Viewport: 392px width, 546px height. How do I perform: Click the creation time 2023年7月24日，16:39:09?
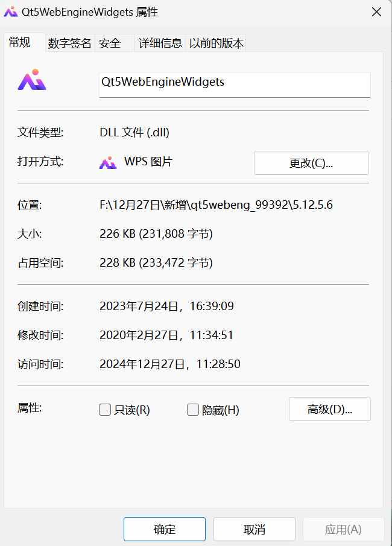[167, 306]
